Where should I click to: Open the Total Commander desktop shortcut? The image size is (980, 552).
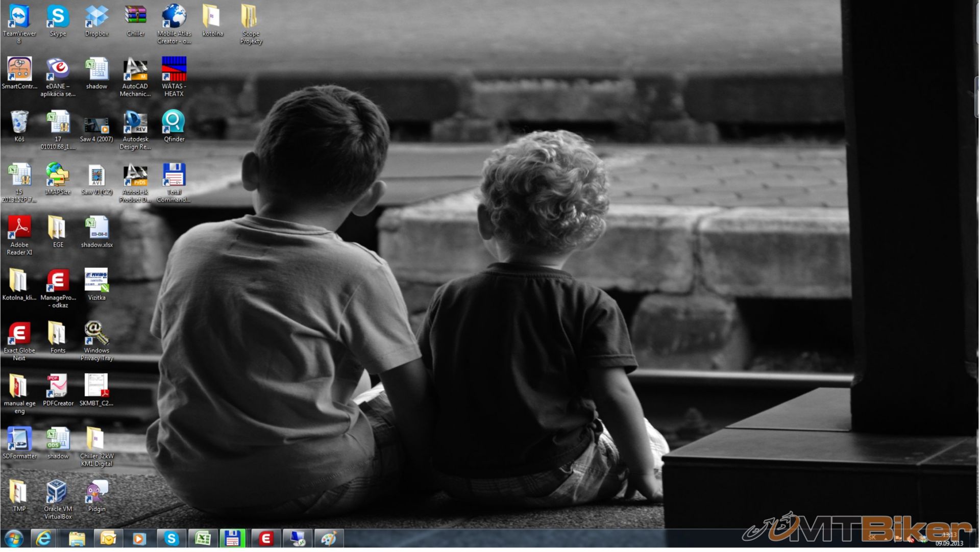(174, 175)
